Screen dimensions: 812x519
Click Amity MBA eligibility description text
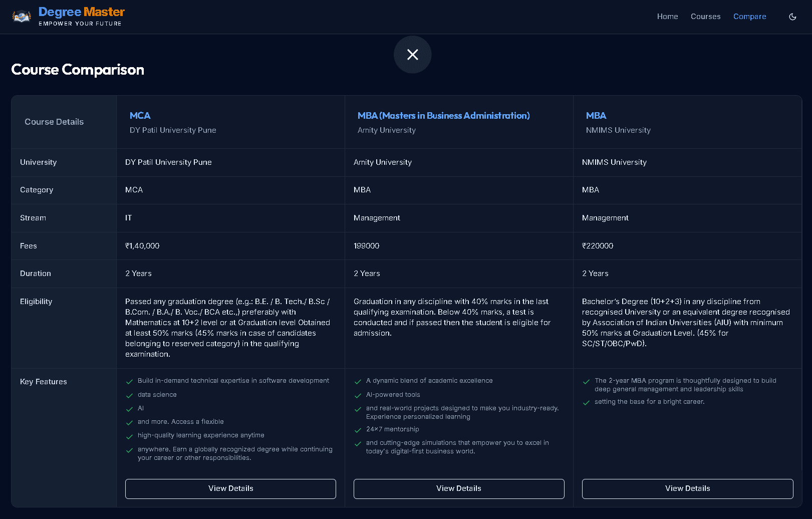coord(452,317)
